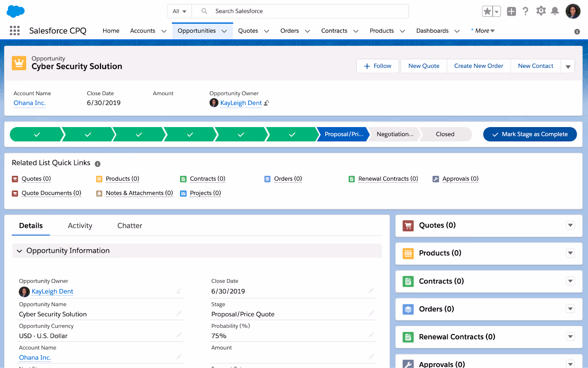Open the Setup gear icon
This screenshot has height=368, width=588.
[541, 11]
